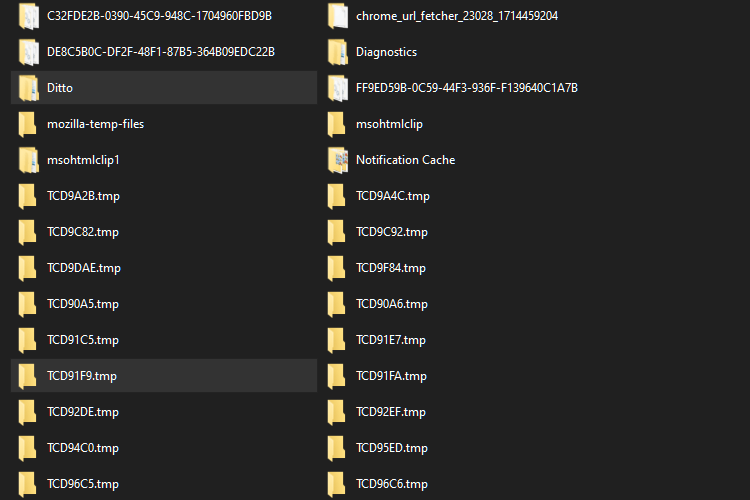Select the text TCD91F9.tmp

pyautogui.click(x=82, y=376)
